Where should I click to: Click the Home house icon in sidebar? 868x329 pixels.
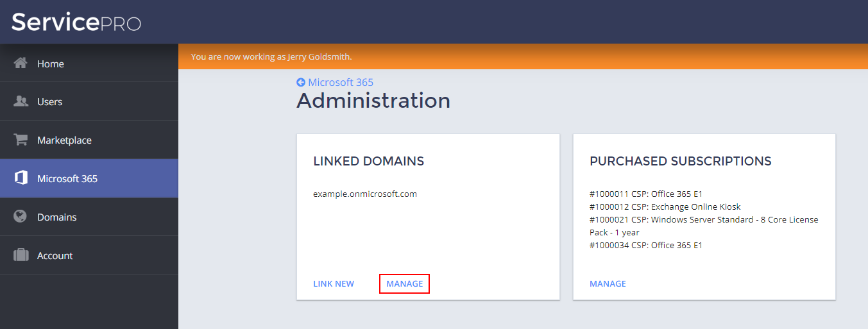tap(21, 63)
